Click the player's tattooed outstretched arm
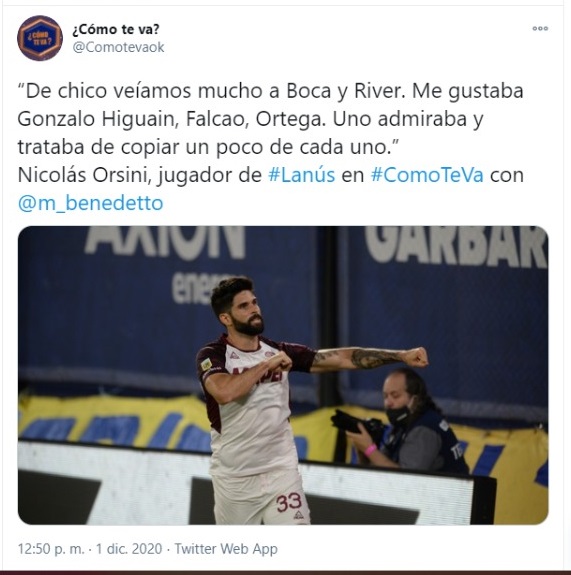This screenshot has width=571, height=575. [370, 359]
